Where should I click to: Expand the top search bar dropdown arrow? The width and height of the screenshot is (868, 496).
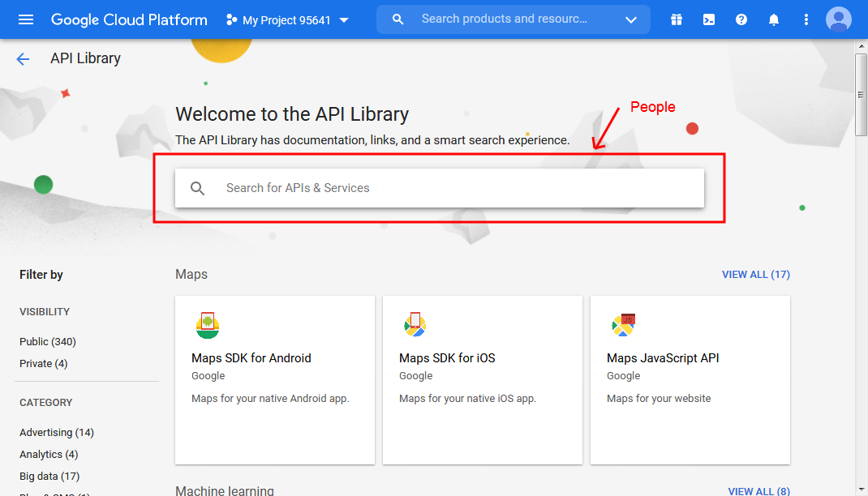630,20
